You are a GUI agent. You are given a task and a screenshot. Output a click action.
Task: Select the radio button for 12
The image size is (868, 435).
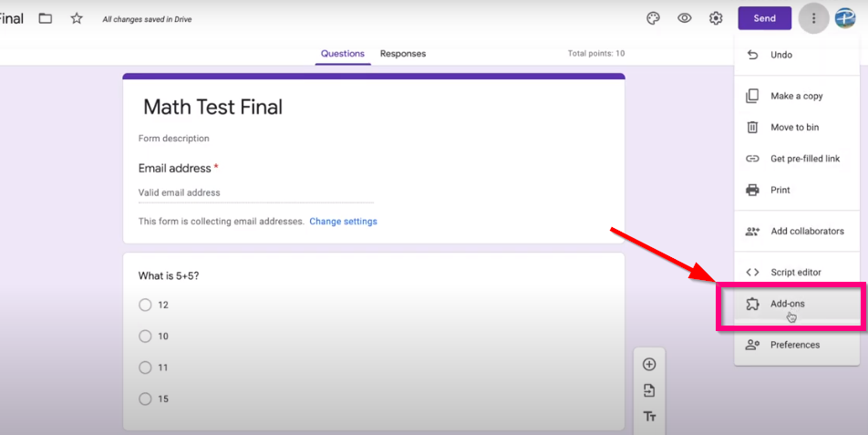[145, 305]
